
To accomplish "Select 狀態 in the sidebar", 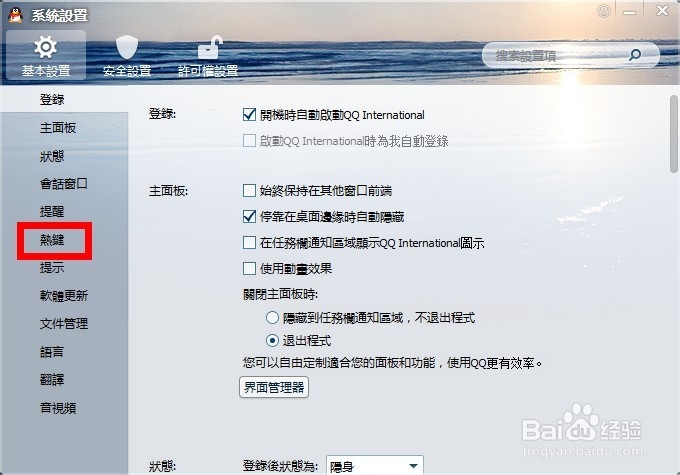I will [52, 156].
